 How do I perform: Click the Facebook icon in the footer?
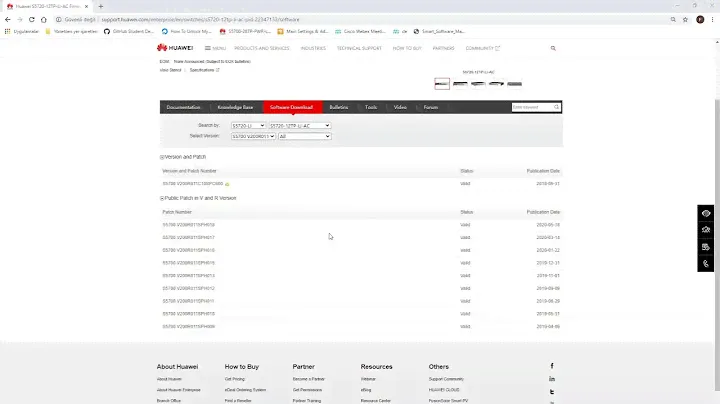click(x=552, y=366)
